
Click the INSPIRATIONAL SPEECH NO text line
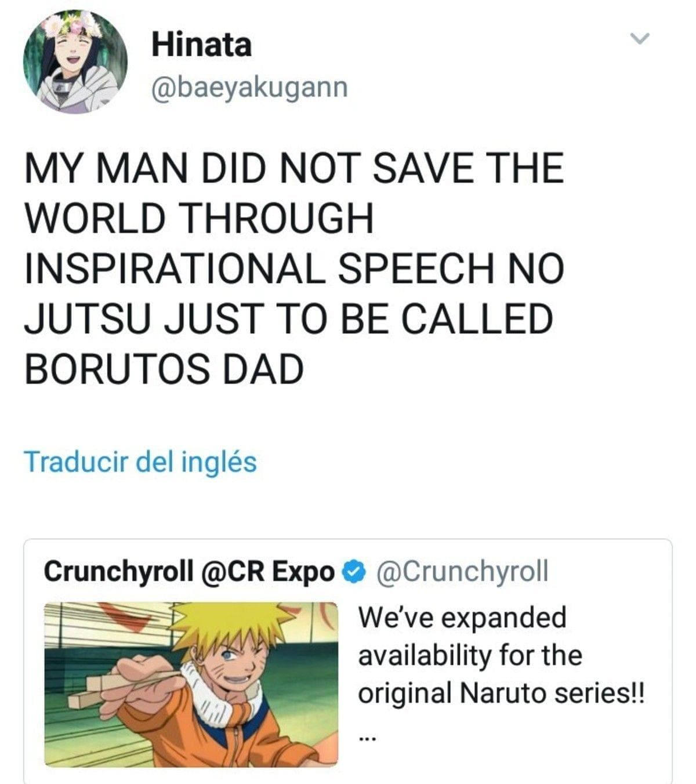tap(293, 268)
